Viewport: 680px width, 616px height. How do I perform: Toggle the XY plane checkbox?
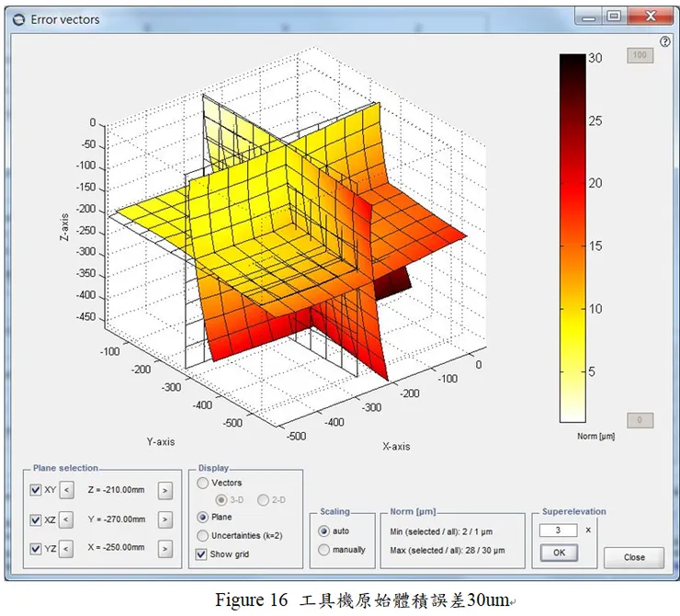coord(36,490)
